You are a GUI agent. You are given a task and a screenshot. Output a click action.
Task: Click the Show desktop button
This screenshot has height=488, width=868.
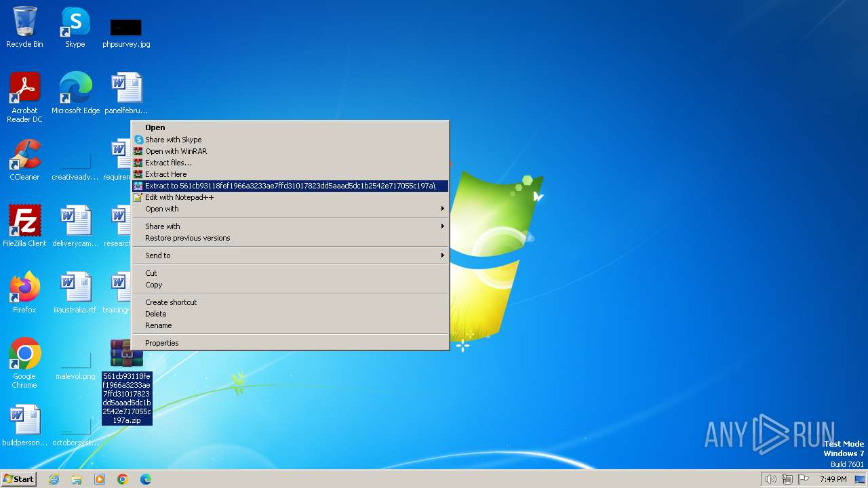(x=860, y=479)
